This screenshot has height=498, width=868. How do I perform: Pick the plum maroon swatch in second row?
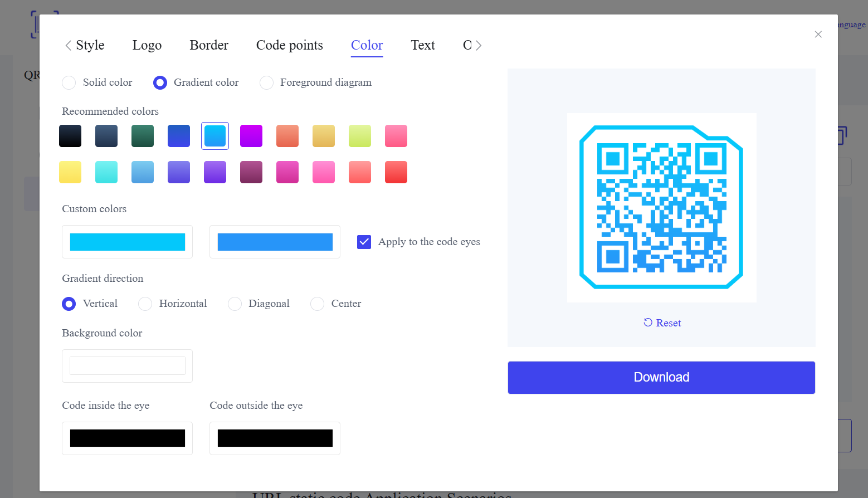tap(251, 172)
